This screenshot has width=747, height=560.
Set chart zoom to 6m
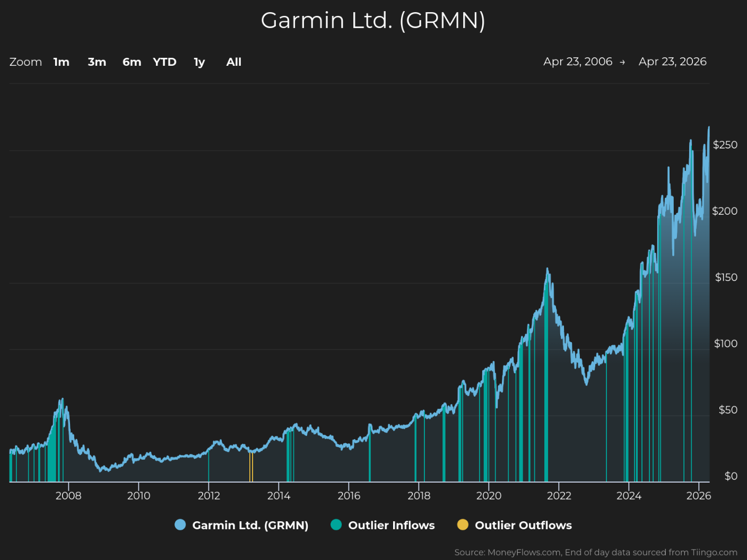(132, 62)
